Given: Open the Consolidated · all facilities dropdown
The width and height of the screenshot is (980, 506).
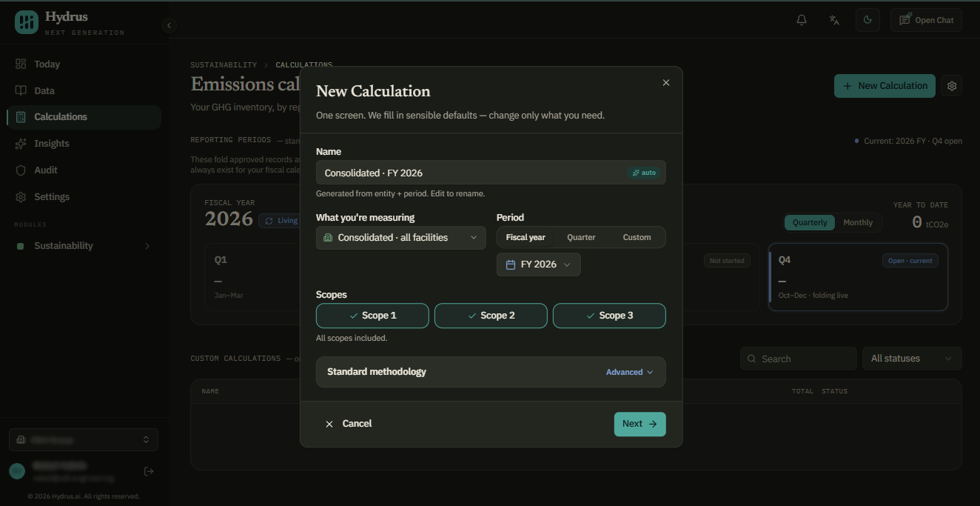Looking at the screenshot, I should (401, 238).
